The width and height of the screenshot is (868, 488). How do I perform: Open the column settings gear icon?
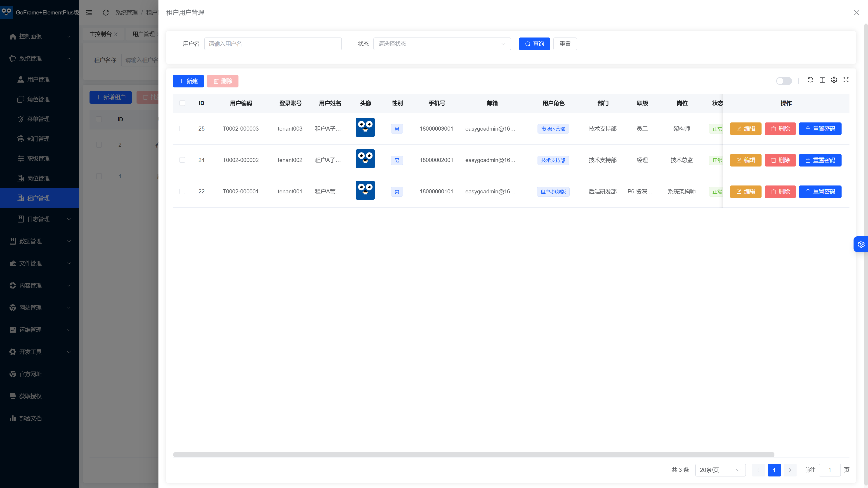coord(834,80)
